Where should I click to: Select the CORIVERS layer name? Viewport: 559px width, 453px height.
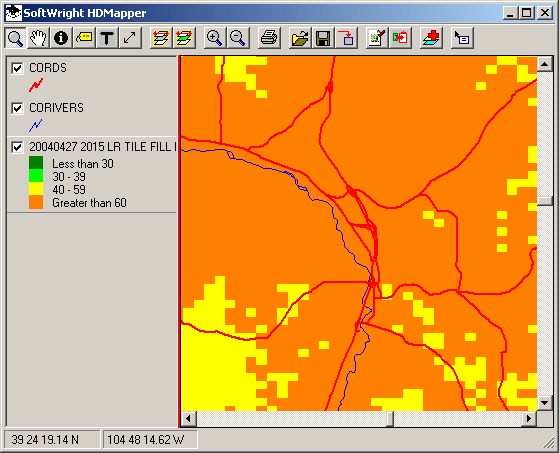point(56,108)
